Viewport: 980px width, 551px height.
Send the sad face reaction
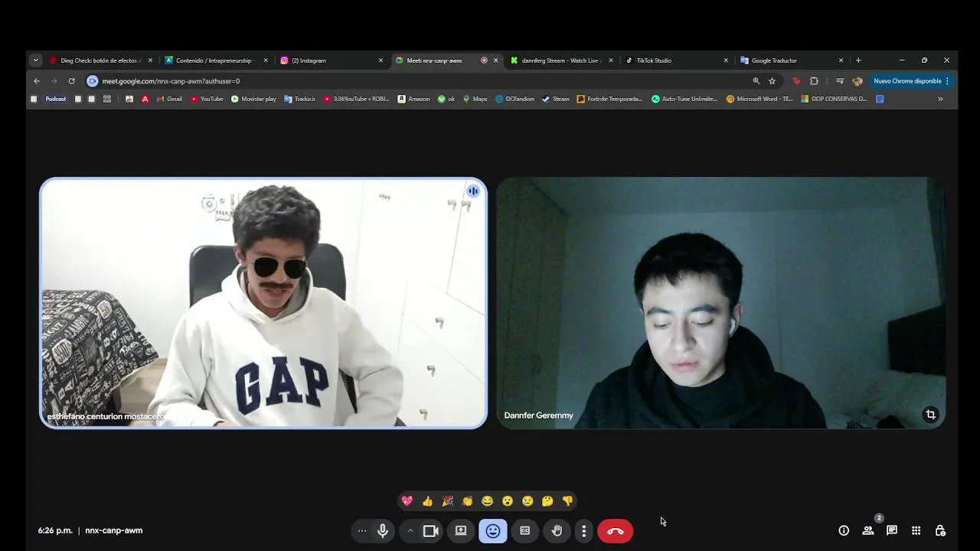click(x=528, y=501)
